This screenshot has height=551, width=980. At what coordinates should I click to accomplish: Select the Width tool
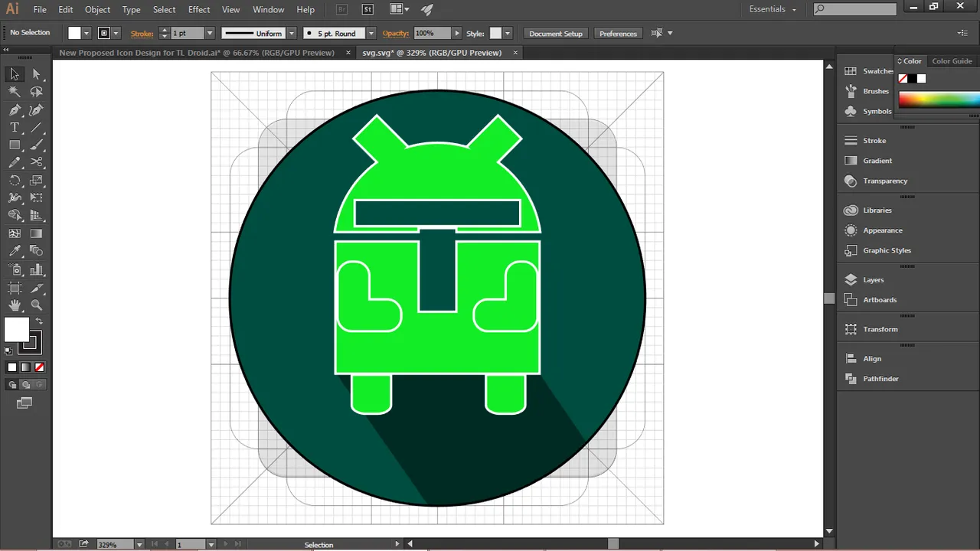pyautogui.click(x=15, y=197)
